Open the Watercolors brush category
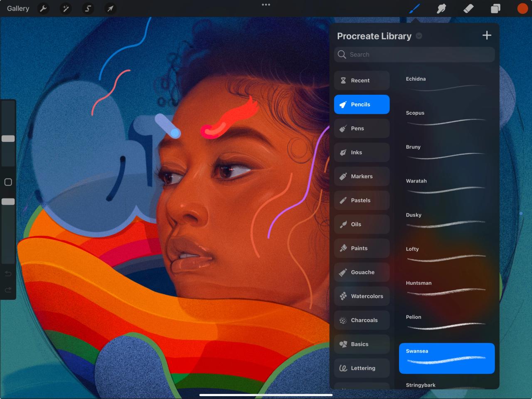Viewport: 532px width, 399px height. pyautogui.click(x=362, y=296)
